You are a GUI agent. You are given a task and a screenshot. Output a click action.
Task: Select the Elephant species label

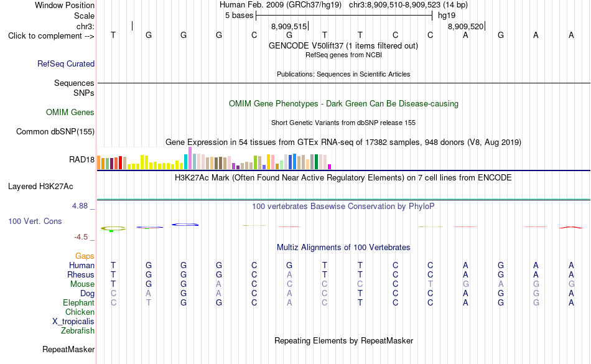(x=79, y=302)
